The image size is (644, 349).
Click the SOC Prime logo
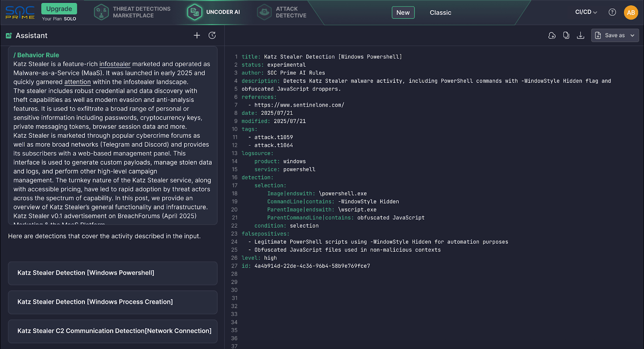[x=20, y=12]
